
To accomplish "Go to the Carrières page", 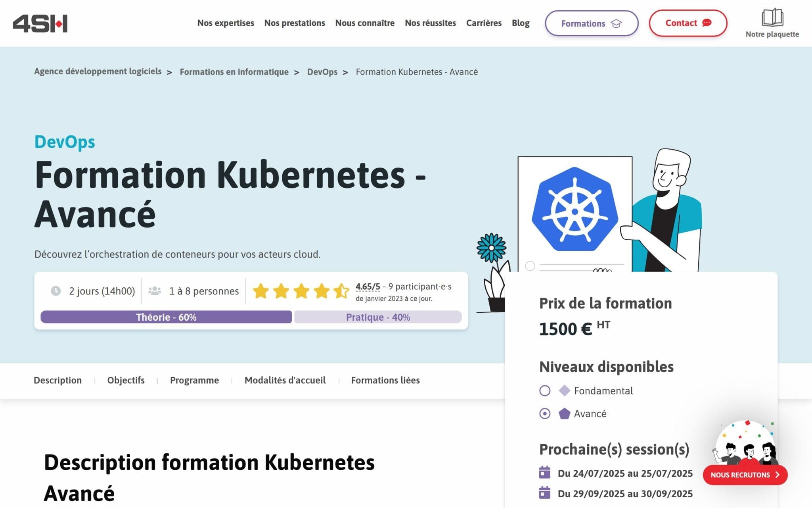I will pos(484,23).
